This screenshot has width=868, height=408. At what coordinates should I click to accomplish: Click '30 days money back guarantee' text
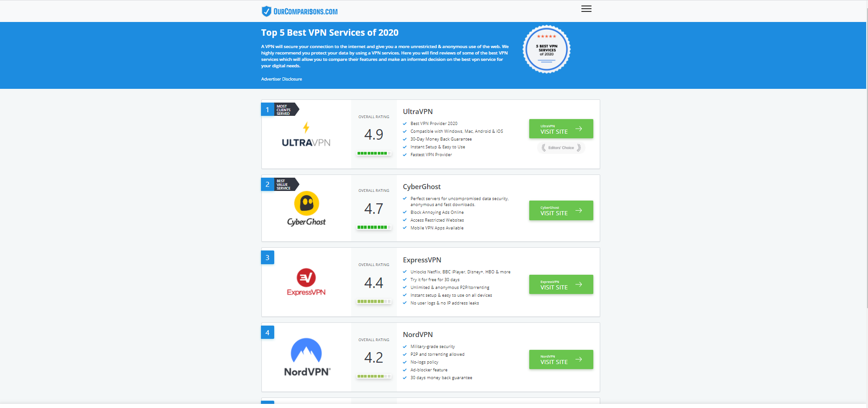tap(441, 378)
